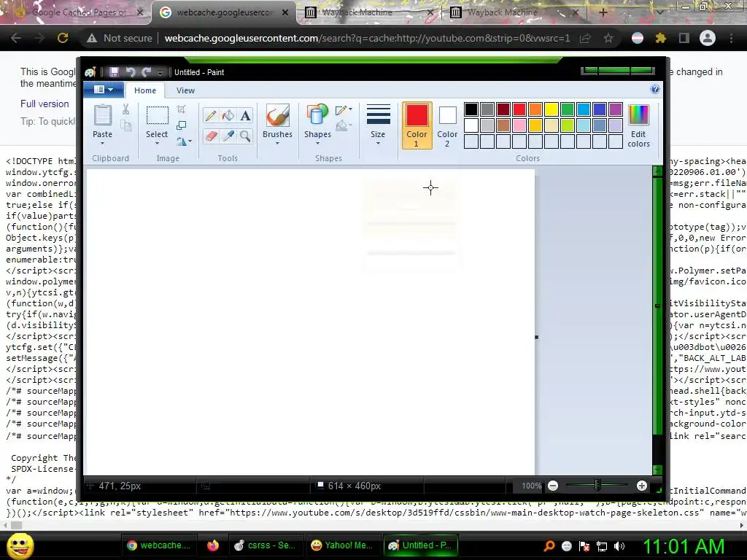Select the Eraser tool

click(211, 136)
